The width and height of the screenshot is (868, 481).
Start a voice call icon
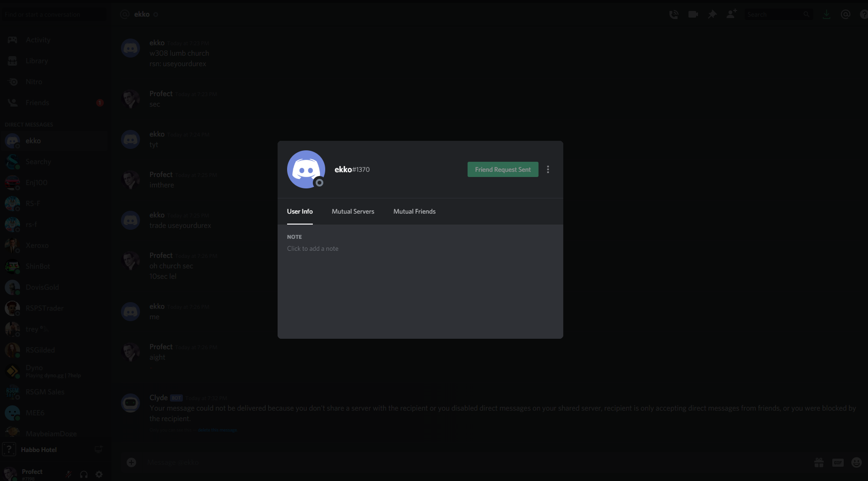click(674, 14)
